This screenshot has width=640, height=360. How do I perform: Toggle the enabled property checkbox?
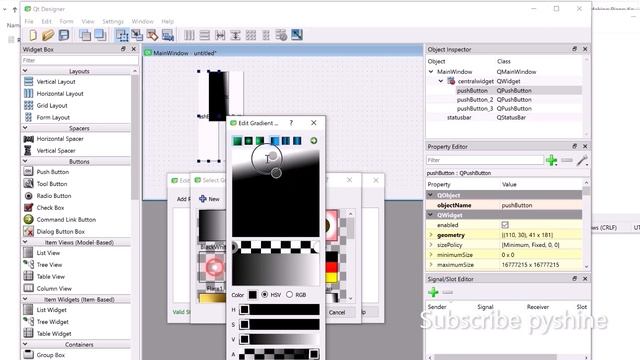pos(505,225)
